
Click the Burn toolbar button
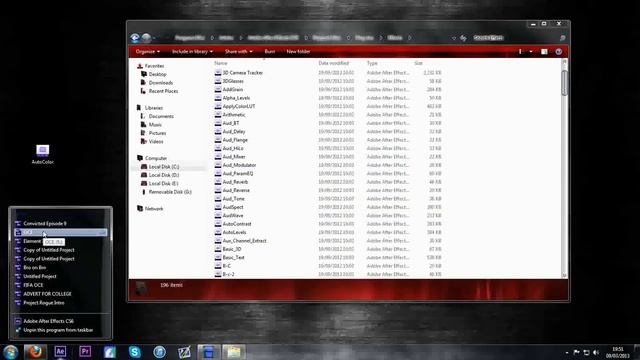coord(269,52)
